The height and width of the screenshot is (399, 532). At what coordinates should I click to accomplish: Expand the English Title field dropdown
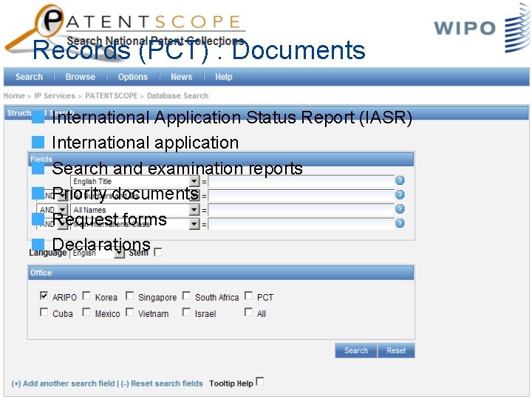[x=194, y=181]
